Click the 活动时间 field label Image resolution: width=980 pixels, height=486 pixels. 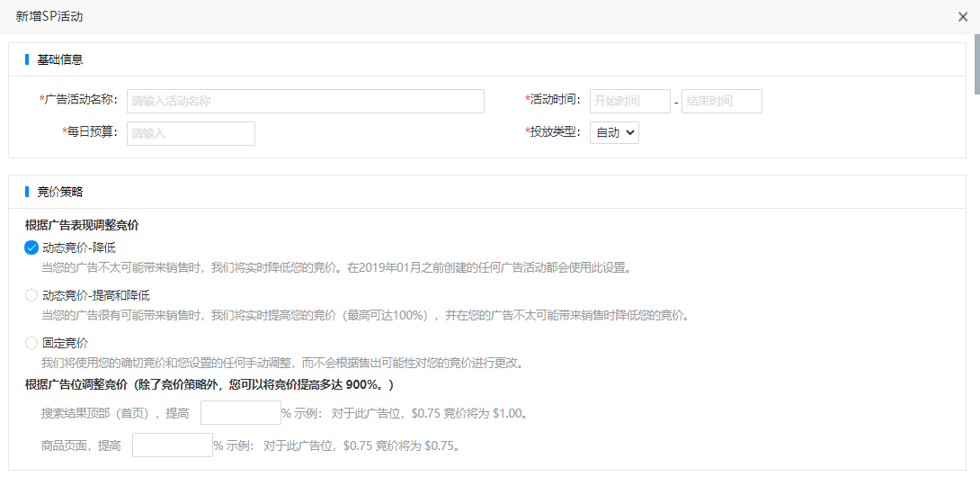click(x=554, y=100)
